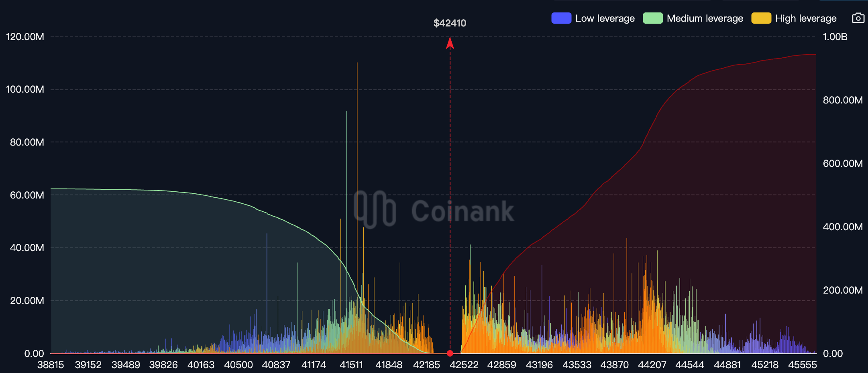Click the 45218 price tick label
The image size is (868, 373).
tap(765, 365)
